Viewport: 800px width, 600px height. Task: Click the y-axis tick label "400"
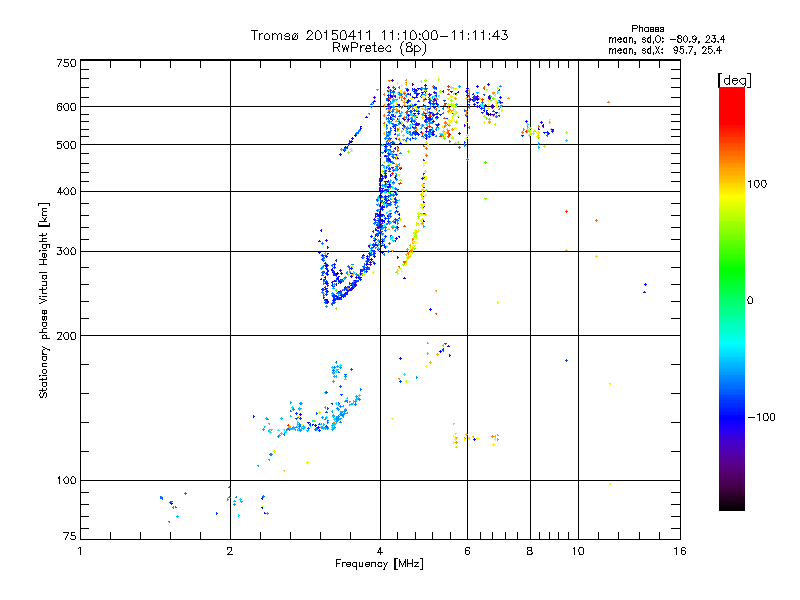(x=66, y=192)
